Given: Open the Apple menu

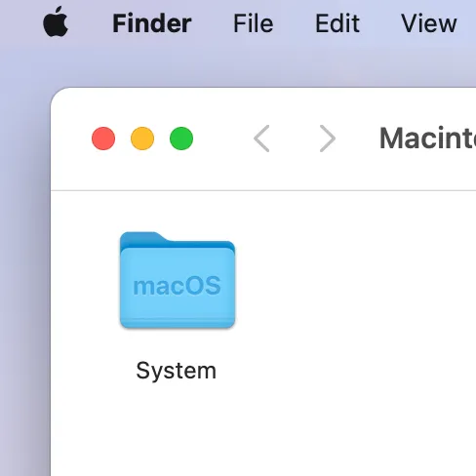Looking at the screenshot, I should 56,21.
